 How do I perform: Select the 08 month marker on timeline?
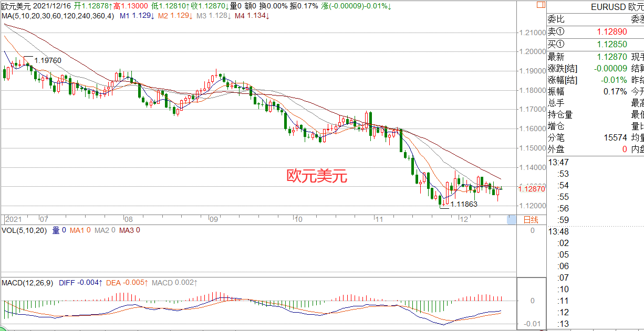tap(129, 220)
